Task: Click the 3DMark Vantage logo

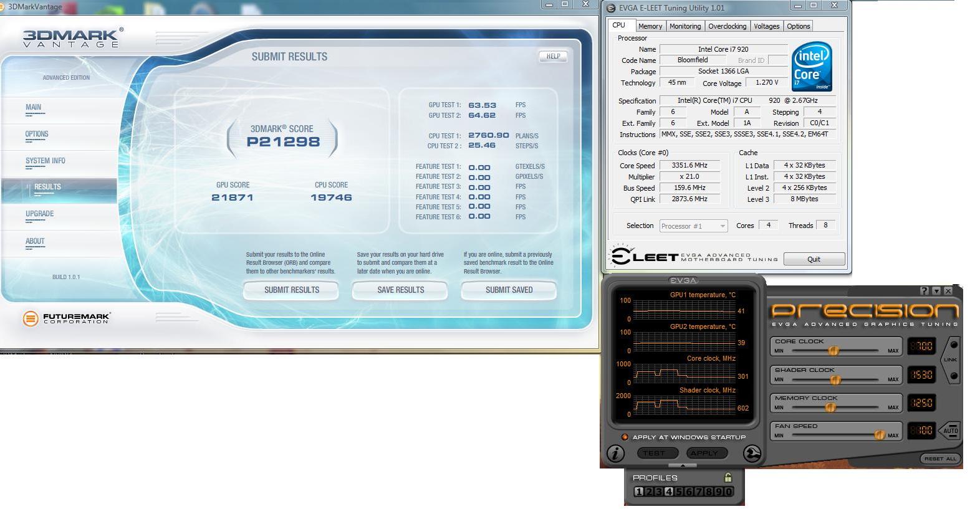Action: coord(73,37)
